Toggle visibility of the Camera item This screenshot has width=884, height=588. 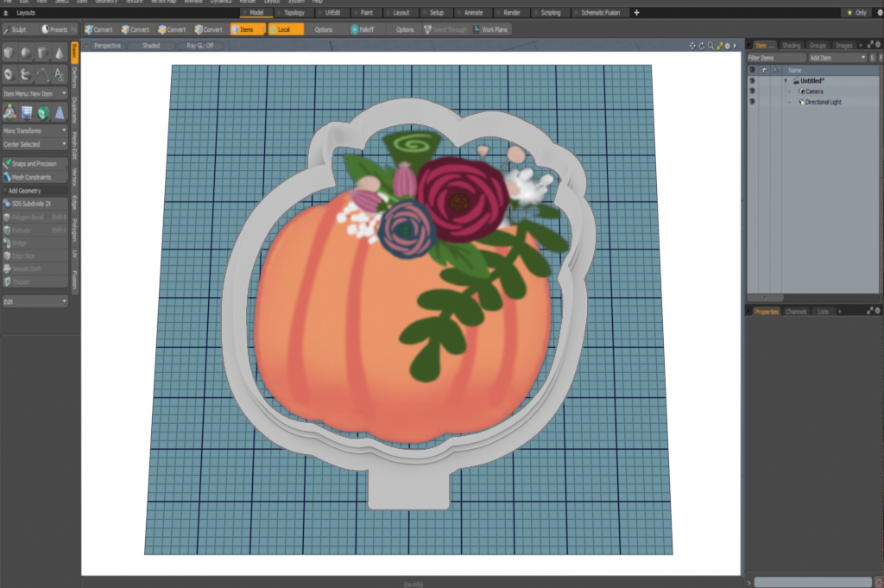pyautogui.click(x=751, y=92)
